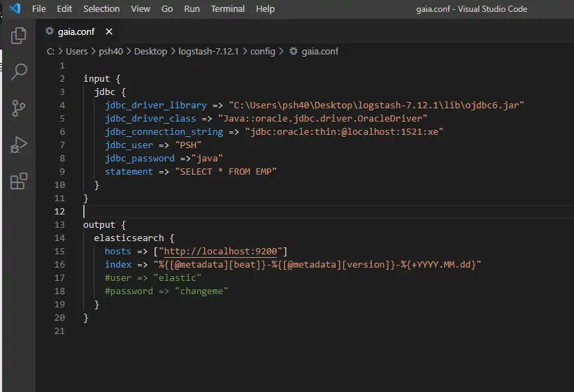Open the Extensions view

coord(19,181)
